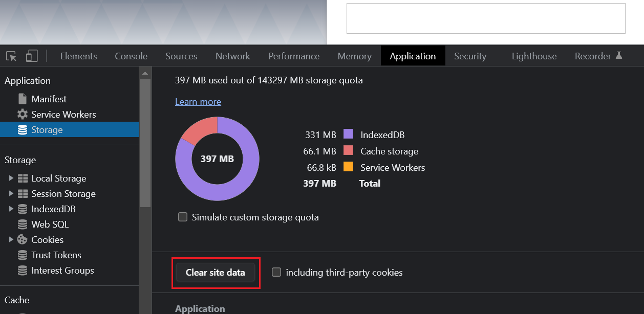The width and height of the screenshot is (644, 314).
Task: Expand the Local Storage tree
Action: pyautogui.click(x=10, y=178)
